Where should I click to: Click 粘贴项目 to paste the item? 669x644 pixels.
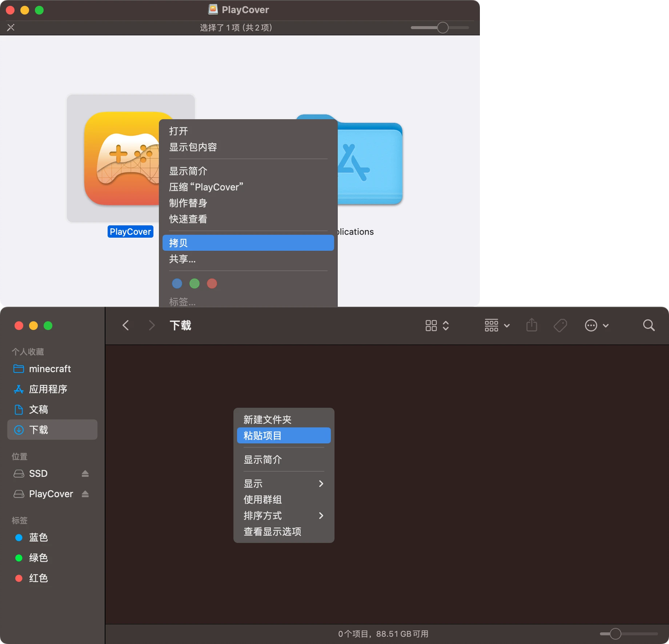pos(284,435)
